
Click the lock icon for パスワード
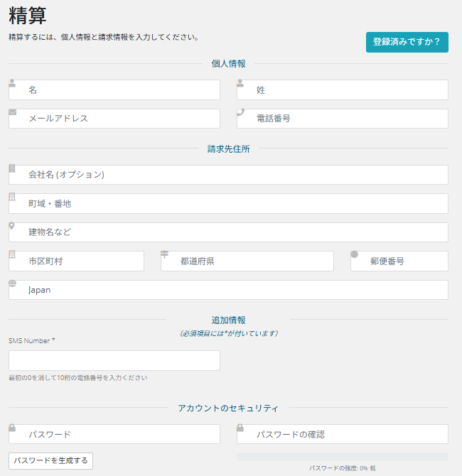point(12,428)
